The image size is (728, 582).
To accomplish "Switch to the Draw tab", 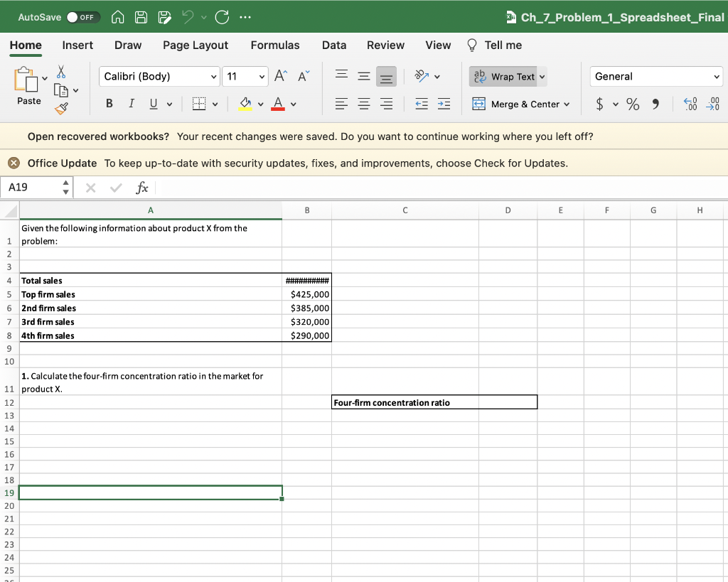I will tap(128, 45).
